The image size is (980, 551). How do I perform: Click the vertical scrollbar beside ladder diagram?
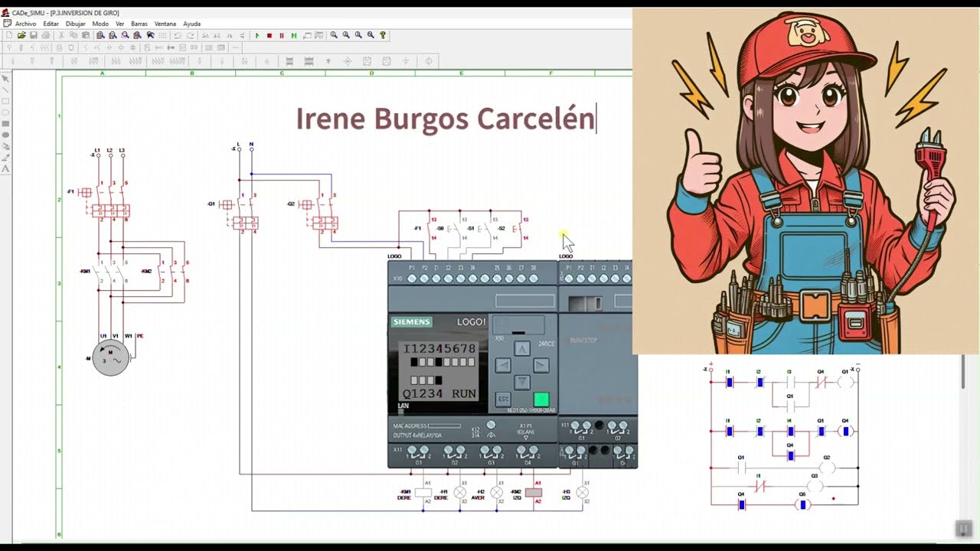(x=962, y=373)
